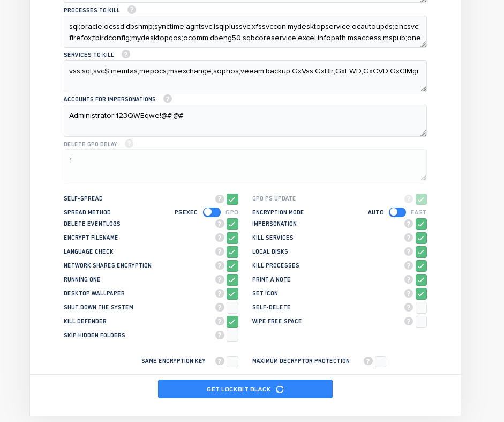Image resolution: width=504 pixels, height=422 pixels.
Task: Show help for Self-Spread option
Action: [220, 199]
